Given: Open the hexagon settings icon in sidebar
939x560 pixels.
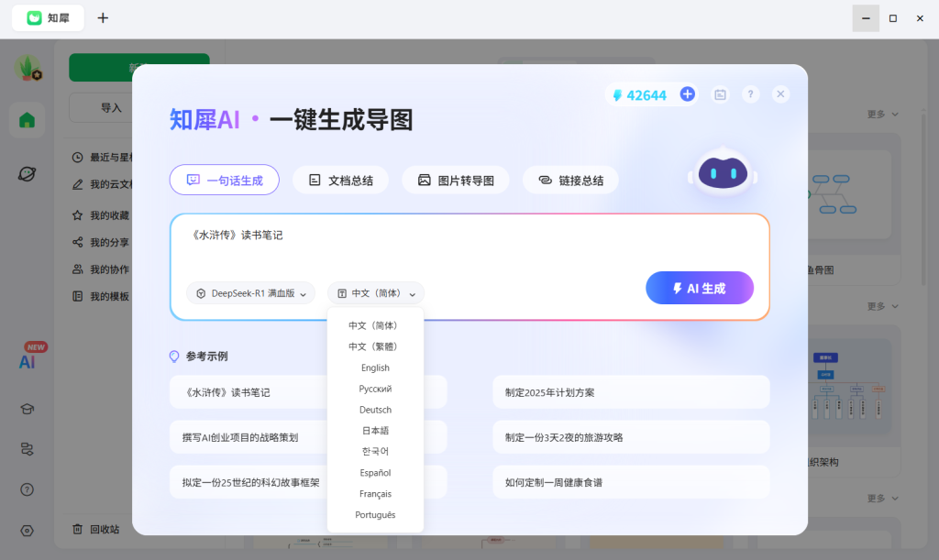Looking at the screenshot, I should tap(27, 531).
